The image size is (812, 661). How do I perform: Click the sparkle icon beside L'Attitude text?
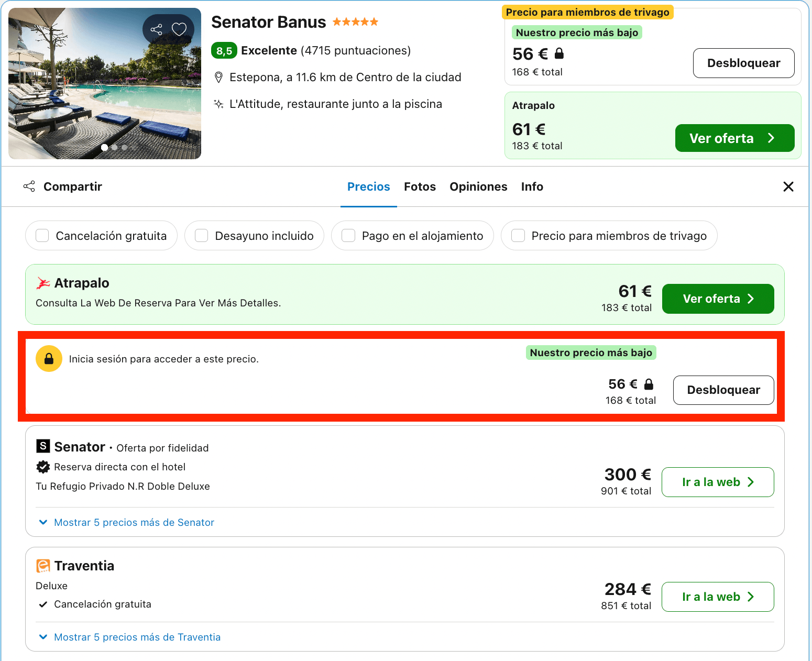218,104
